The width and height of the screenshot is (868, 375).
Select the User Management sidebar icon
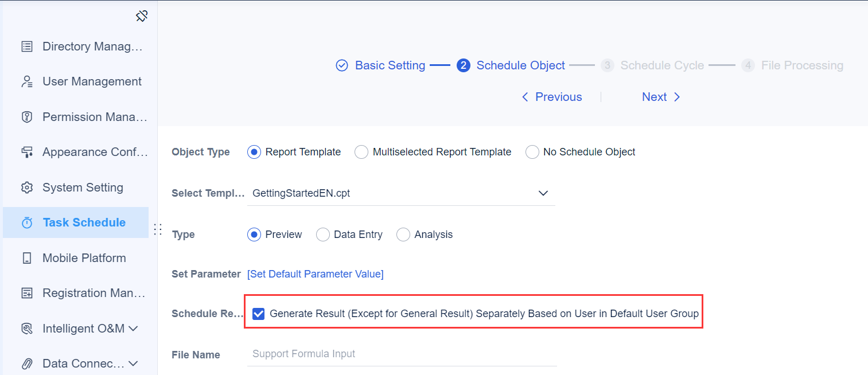click(x=27, y=81)
